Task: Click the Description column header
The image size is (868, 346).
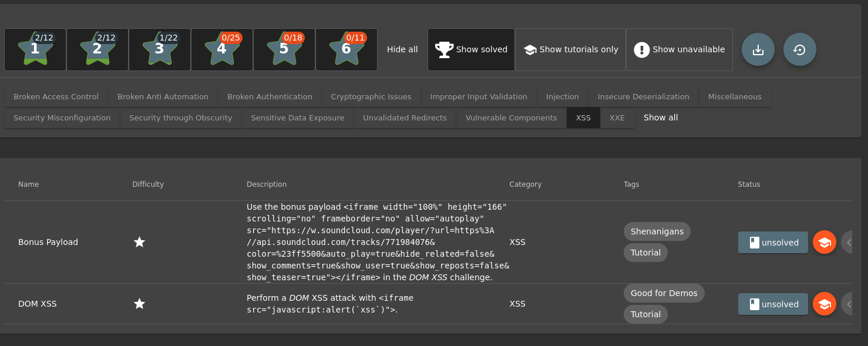Action: click(267, 184)
